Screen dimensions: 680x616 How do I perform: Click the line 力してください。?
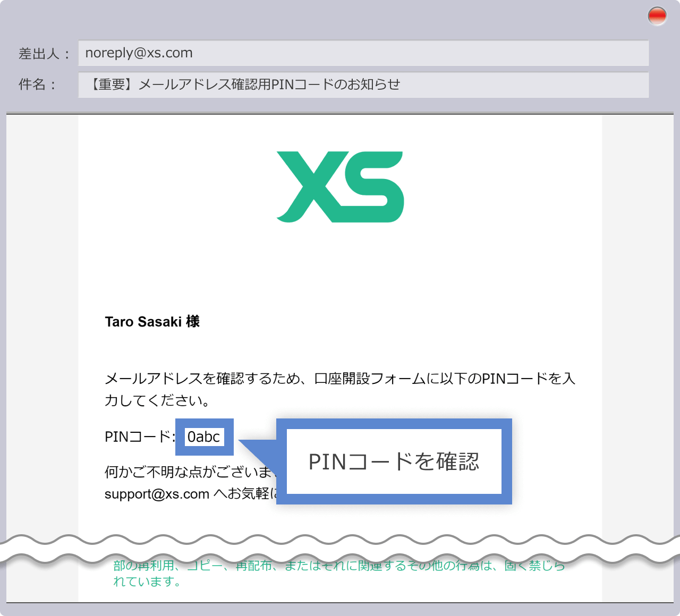click(158, 400)
